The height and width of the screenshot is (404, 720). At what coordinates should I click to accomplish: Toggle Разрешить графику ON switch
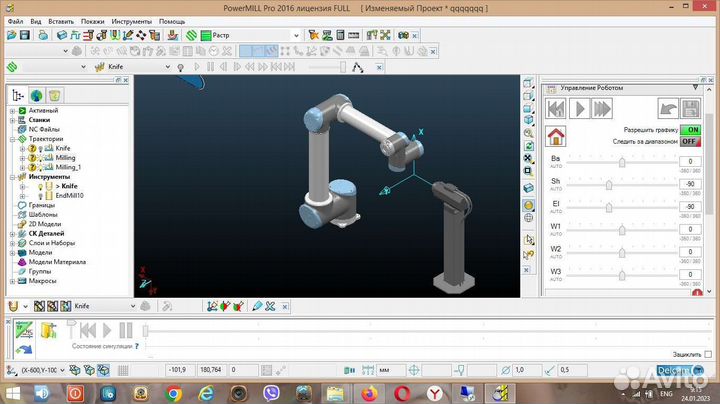tap(691, 130)
